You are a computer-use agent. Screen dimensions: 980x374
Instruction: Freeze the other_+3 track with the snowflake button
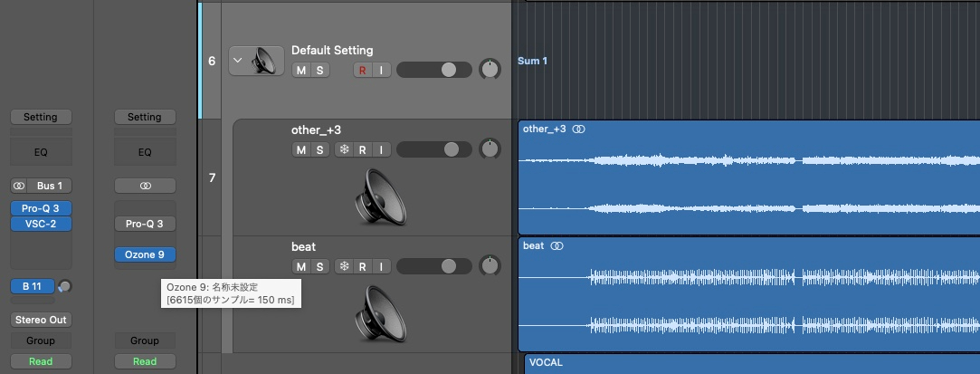coord(344,149)
